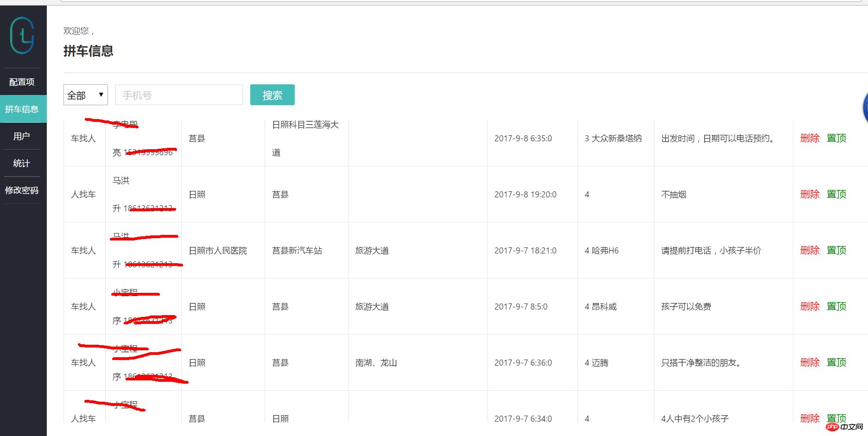868x436 pixels.
Task: Click the 出发时间，日期可以电话预约 remark
Action: [719, 138]
